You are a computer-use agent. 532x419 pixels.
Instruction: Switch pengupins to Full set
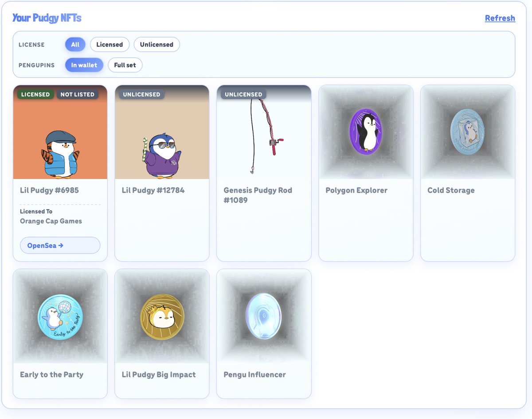pos(125,65)
